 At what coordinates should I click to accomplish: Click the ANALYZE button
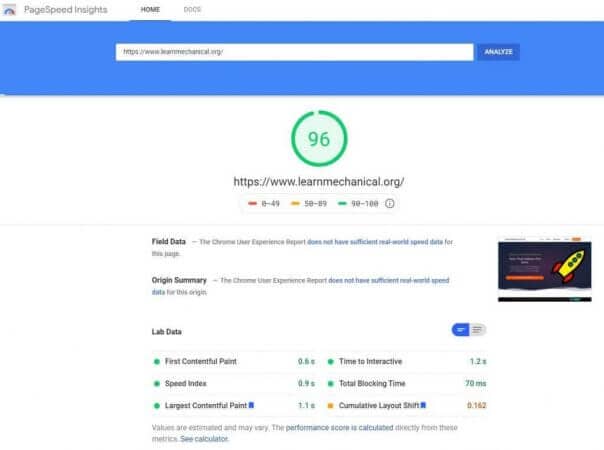498,52
